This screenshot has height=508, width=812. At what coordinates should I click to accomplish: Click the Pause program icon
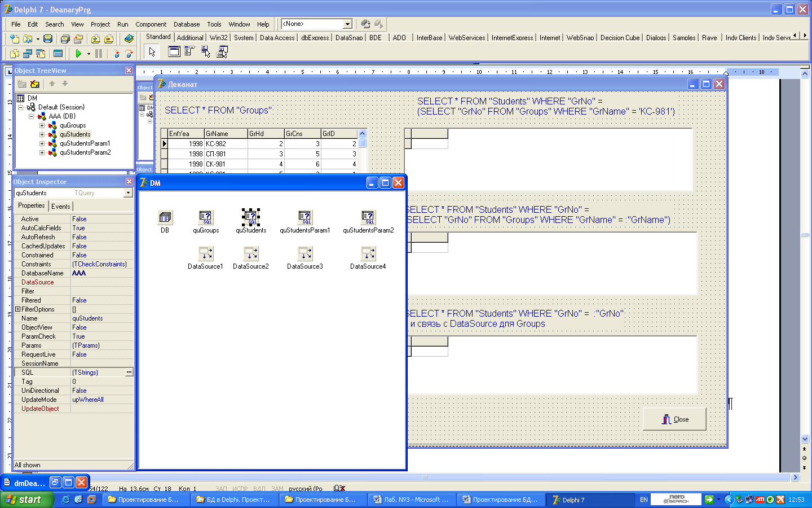click(x=99, y=54)
